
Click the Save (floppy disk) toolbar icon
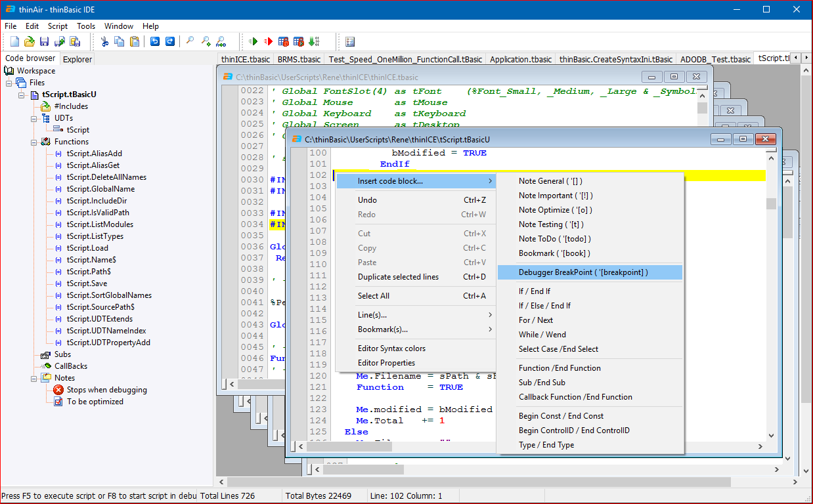tap(44, 42)
